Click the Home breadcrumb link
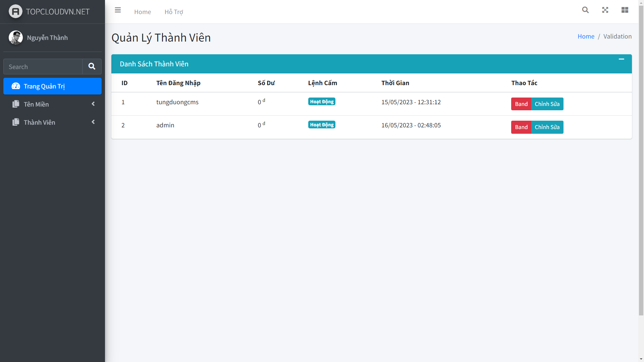The width and height of the screenshot is (644, 362). pos(586,36)
